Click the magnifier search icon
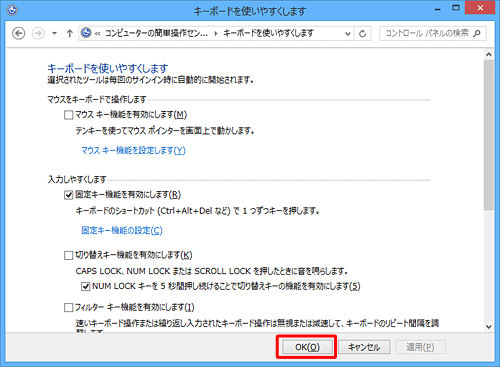This screenshot has height=367, width=500. (477, 33)
